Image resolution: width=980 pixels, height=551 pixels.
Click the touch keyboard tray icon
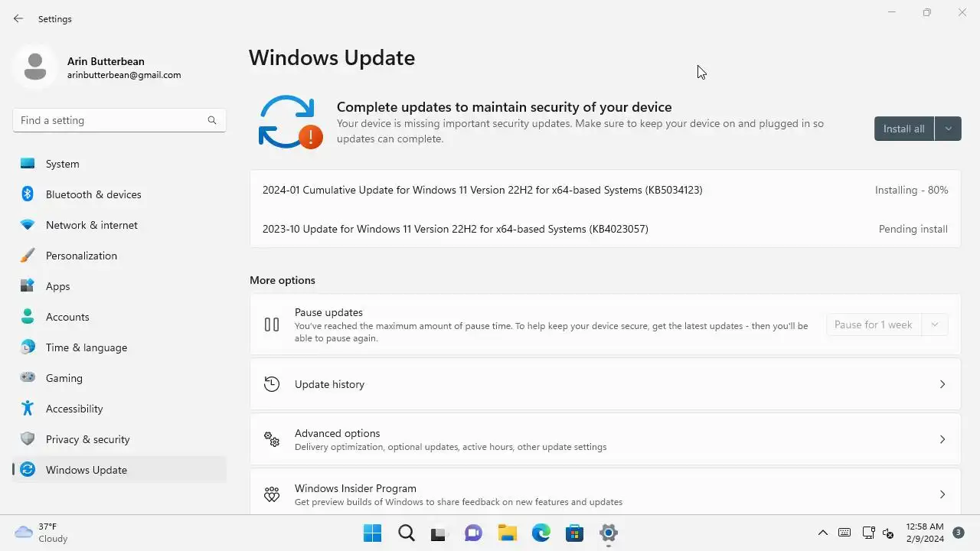click(844, 533)
